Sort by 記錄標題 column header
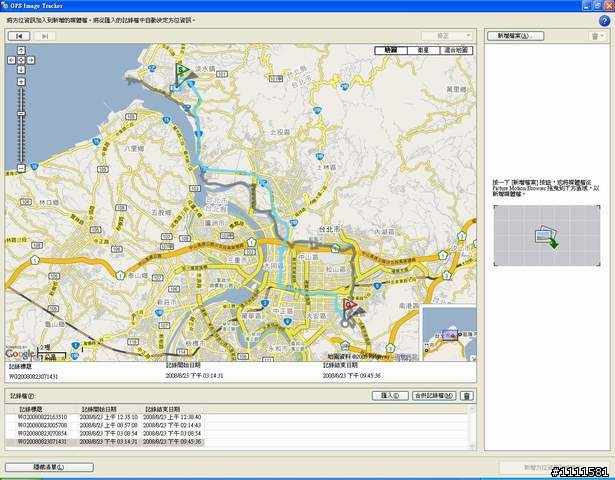615x480 pixels. [x=31, y=409]
